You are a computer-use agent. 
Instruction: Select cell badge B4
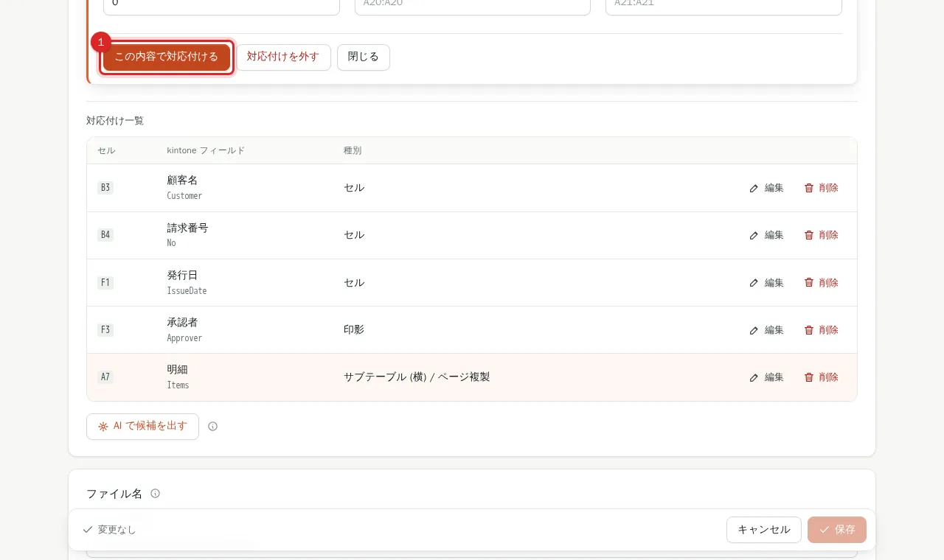(x=105, y=235)
